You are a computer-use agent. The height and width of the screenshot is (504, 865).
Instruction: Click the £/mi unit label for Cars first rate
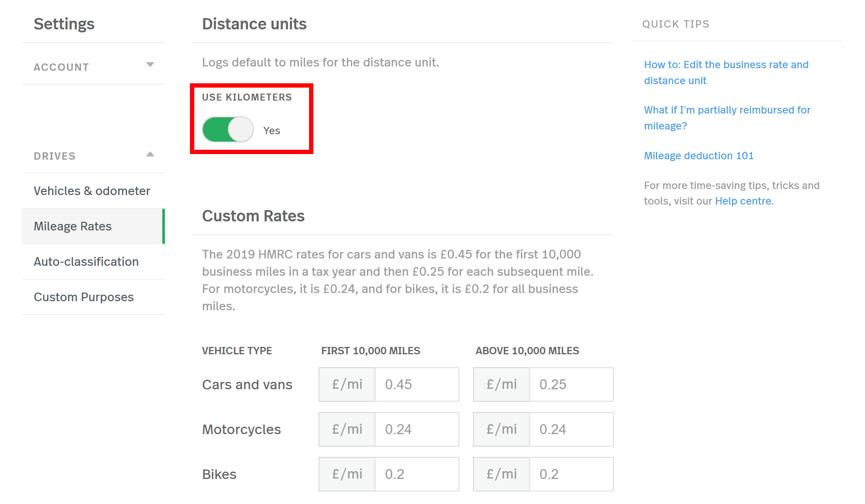347,384
